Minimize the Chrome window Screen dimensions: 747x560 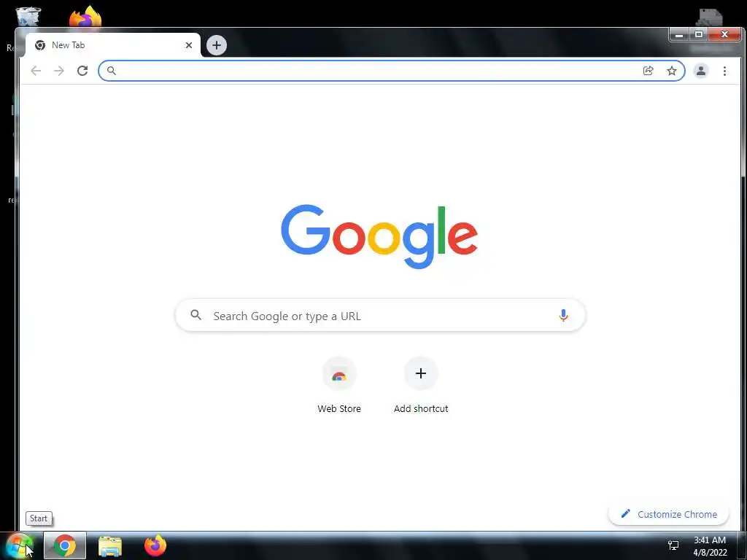[x=679, y=34]
